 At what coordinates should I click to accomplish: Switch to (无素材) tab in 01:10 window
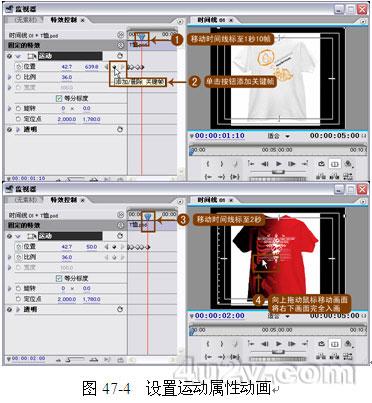pos(26,20)
